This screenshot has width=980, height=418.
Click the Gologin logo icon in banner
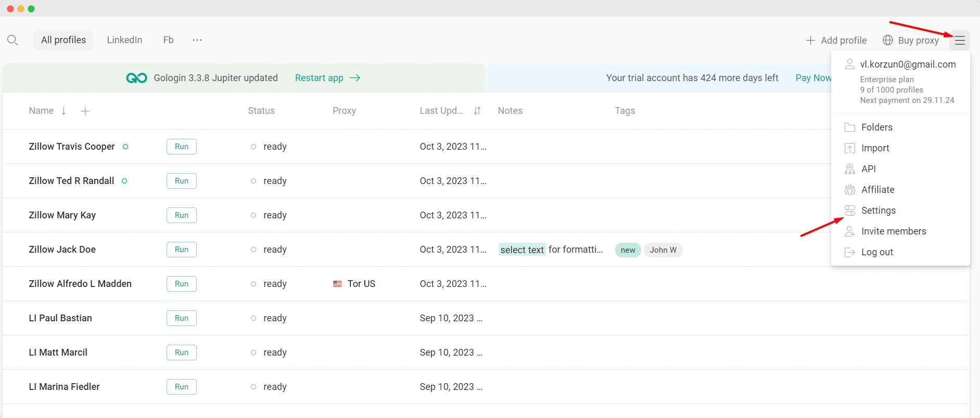(136, 78)
